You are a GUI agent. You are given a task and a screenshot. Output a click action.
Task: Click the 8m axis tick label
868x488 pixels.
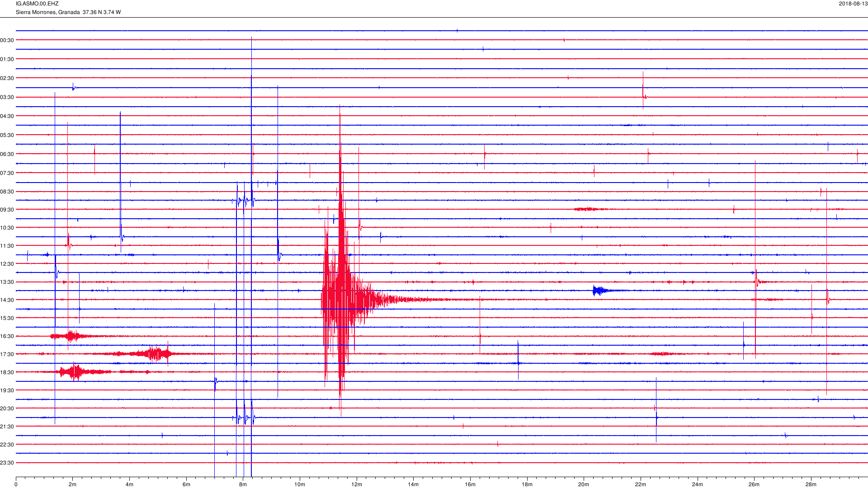pyautogui.click(x=243, y=484)
